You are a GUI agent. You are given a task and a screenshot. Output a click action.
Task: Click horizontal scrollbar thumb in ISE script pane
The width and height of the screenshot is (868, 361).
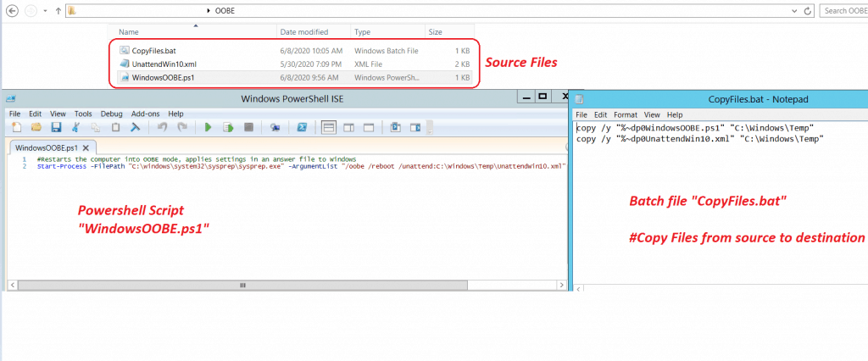(x=242, y=285)
